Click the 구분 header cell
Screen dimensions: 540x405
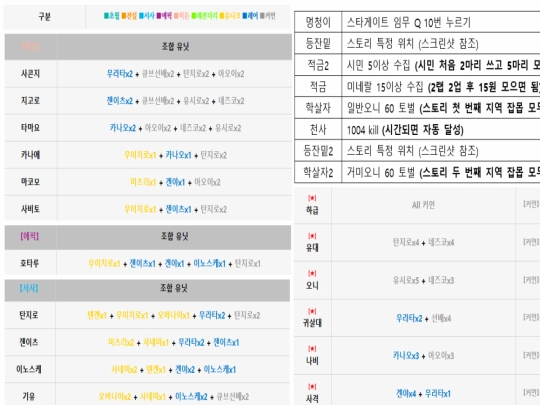(44, 17)
